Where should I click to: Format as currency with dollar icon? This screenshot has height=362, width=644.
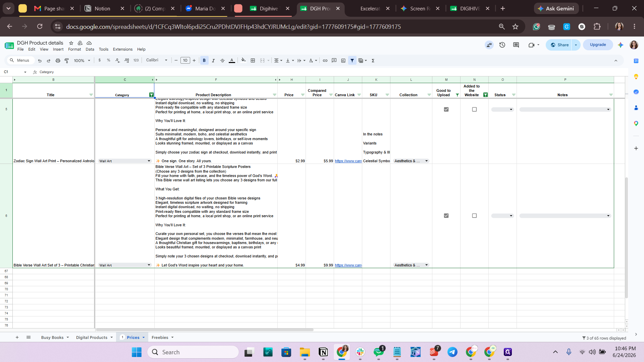click(x=100, y=60)
